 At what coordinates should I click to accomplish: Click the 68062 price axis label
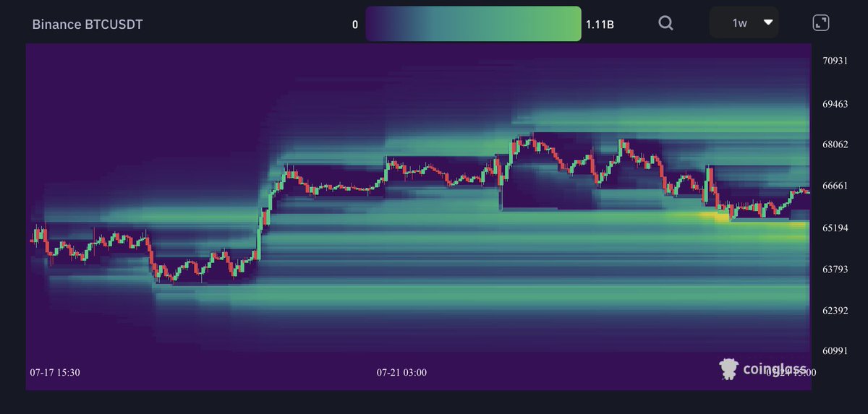click(835, 145)
